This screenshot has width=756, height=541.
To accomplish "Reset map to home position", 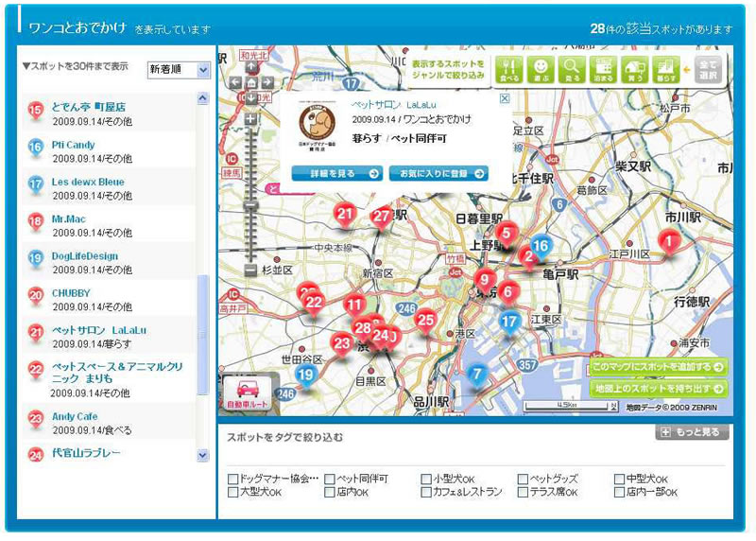I will pyautogui.click(x=251, y=82).
